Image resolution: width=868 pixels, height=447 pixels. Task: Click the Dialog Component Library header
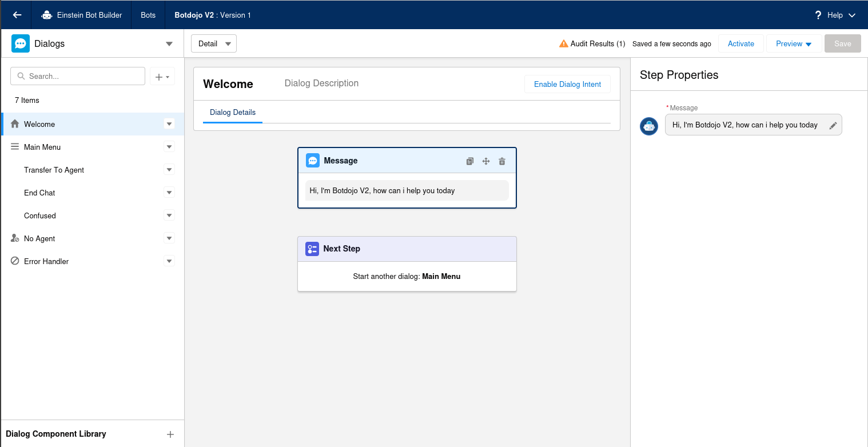click(x=56, y=434)
